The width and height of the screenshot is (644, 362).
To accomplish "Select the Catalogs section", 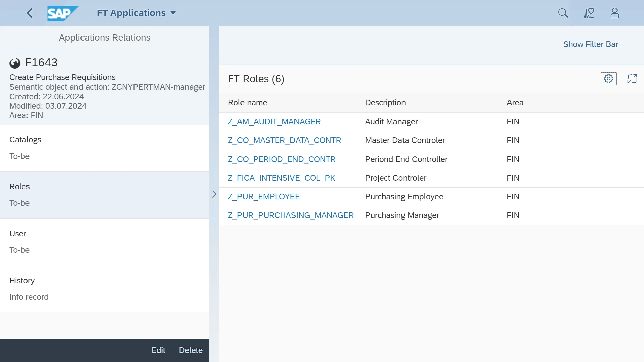I will point(105,148).
